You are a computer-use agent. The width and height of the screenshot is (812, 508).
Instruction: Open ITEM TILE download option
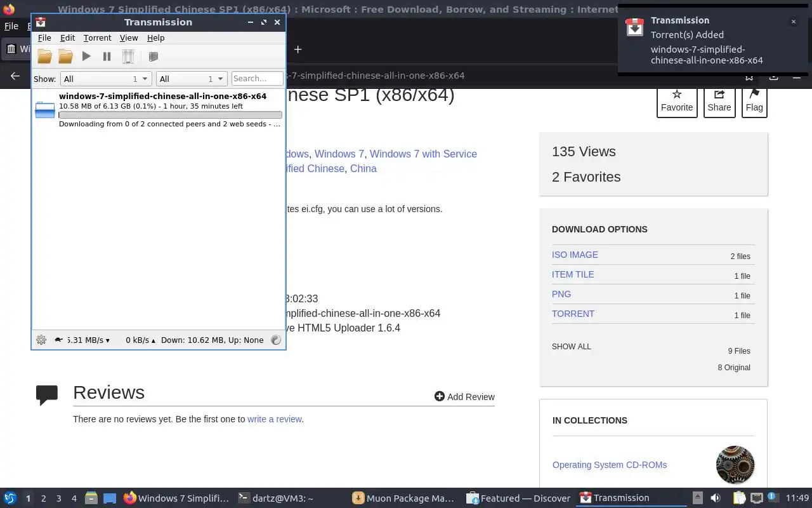[573, 274]
